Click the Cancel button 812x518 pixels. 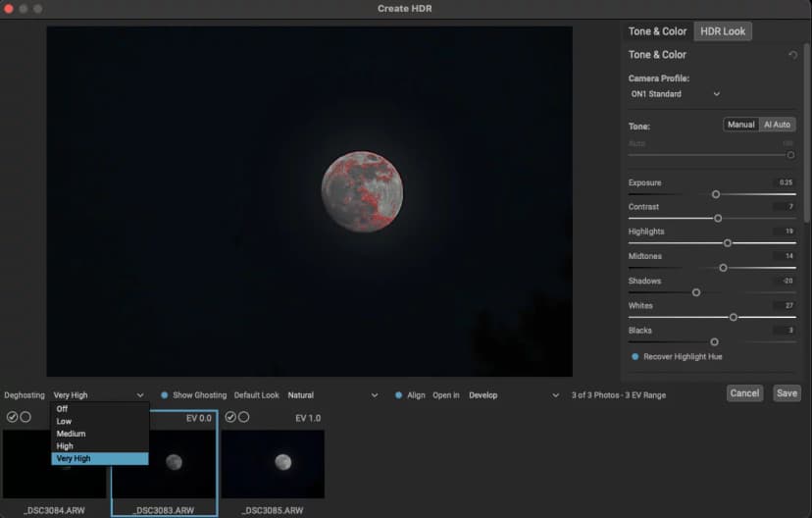(744, 393)
